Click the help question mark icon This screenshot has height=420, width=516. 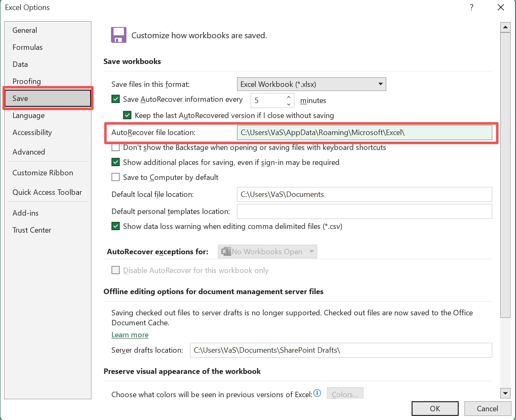coord(472,7)
